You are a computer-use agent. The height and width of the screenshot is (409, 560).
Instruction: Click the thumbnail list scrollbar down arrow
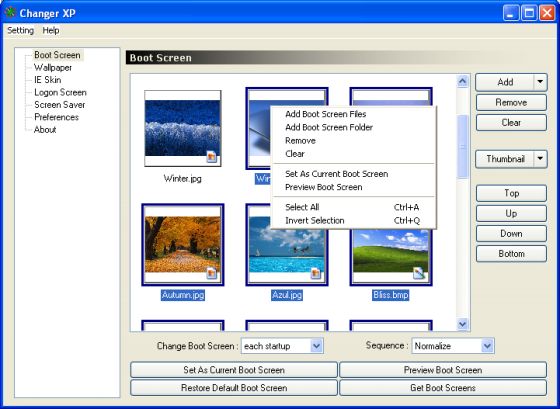pyautogui.click(x=462, y=324)
